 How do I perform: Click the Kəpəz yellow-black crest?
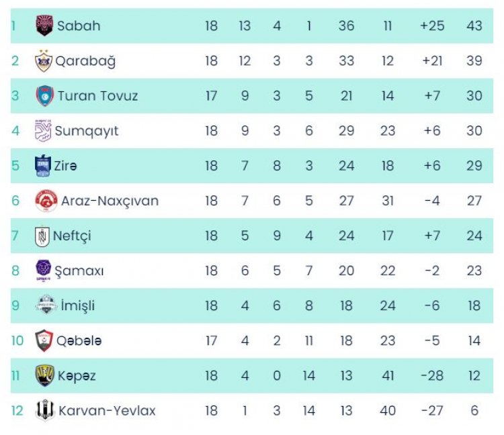click(44, 375)
